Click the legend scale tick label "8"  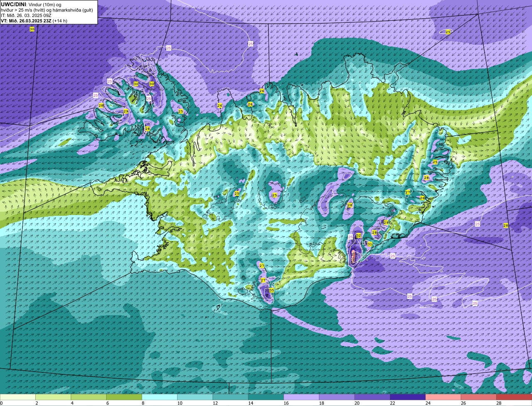pyautogui.click(x=143, y=403)
